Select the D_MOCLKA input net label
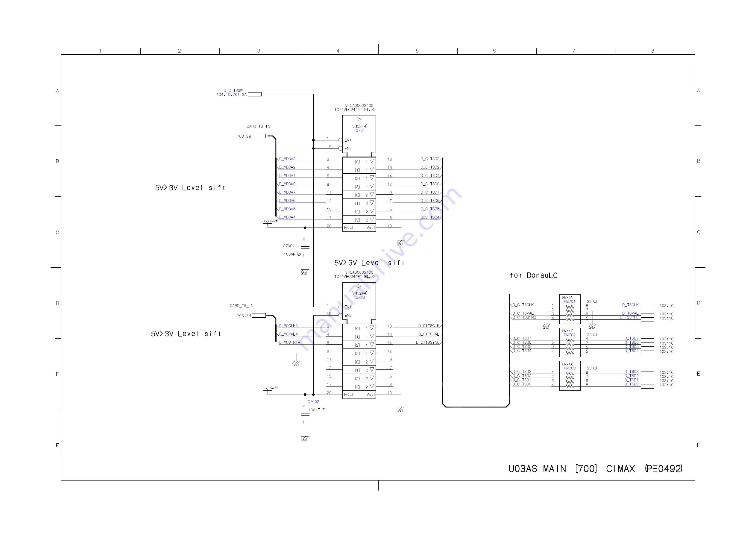Viewport: 756px width, 535px height. click(x=288, y=325)
